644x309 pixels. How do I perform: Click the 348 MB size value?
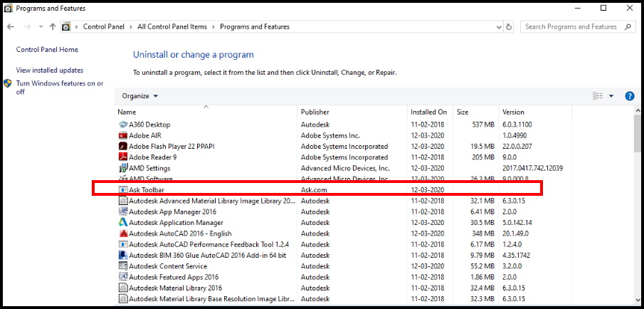coord(482,234)
